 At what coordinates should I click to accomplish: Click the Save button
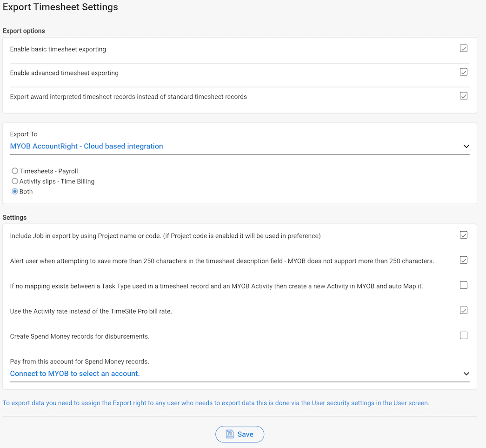(x=240, y=434)
